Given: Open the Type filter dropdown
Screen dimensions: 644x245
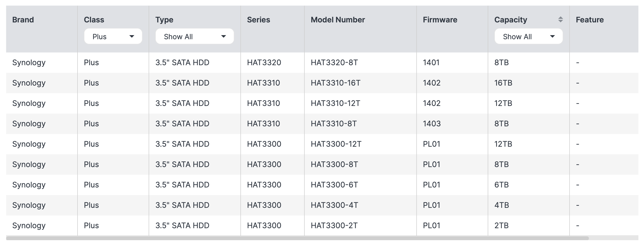Looking at the screenshot, I should (x=195, y=36).
